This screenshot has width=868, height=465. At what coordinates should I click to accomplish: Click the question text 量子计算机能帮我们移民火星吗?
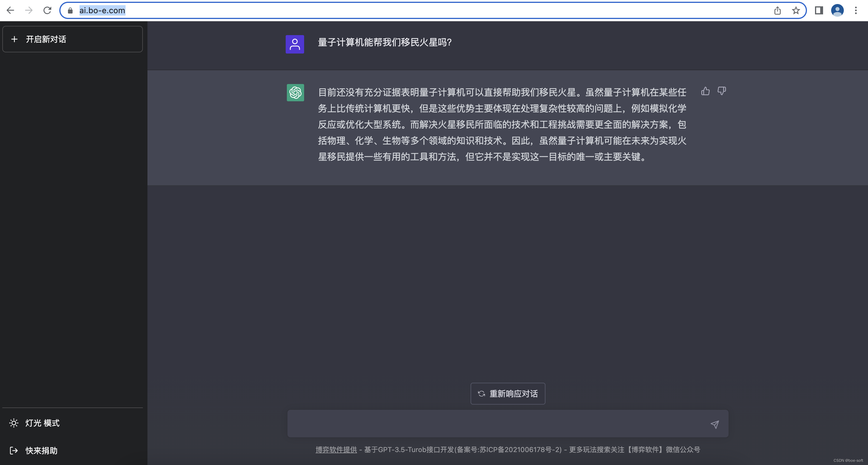coord(384,42)
